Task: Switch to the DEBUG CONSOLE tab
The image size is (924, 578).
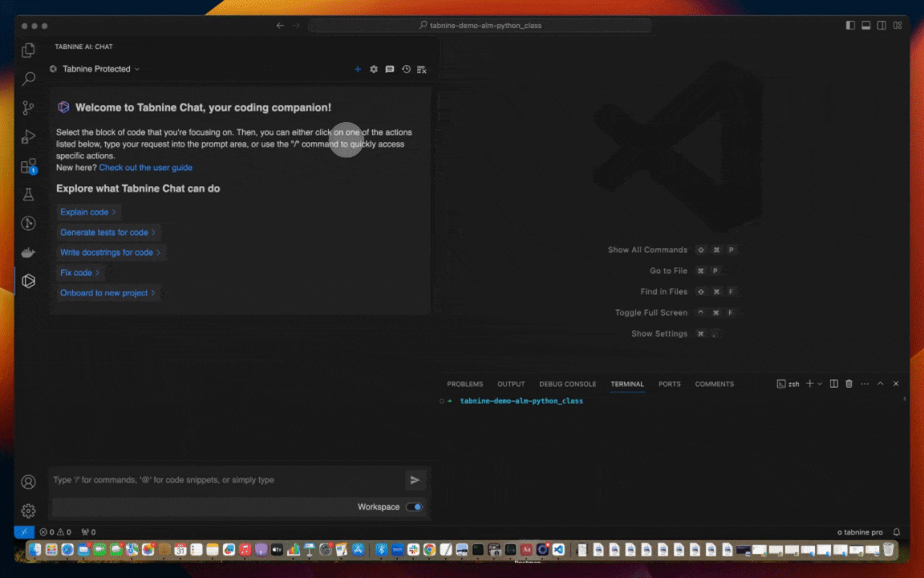Action: [x=568, y=384]
